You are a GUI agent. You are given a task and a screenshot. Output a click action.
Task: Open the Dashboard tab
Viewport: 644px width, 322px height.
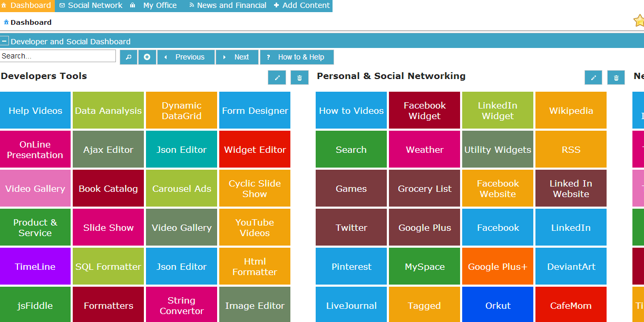pos(27,6)
